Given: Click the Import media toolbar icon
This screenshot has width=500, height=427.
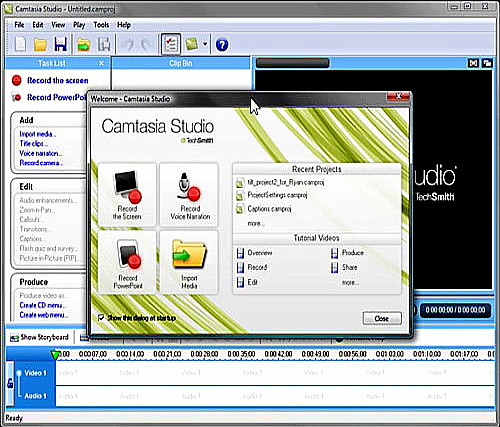Looking at the screenshot, I should coord(84,44).
